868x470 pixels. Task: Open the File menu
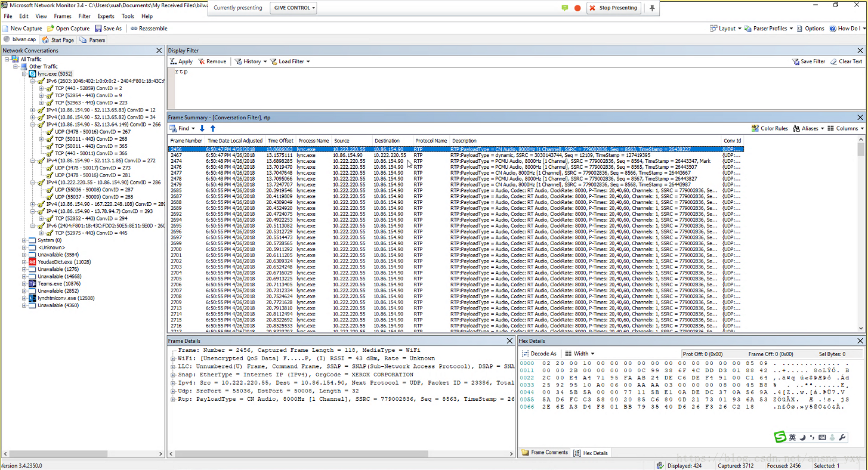click(x=8, y=17)
